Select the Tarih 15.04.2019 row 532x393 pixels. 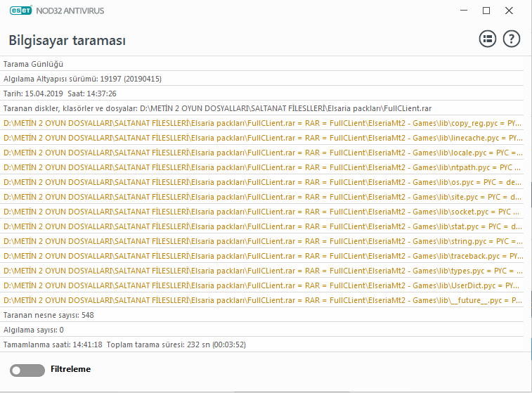pos(262,94)
